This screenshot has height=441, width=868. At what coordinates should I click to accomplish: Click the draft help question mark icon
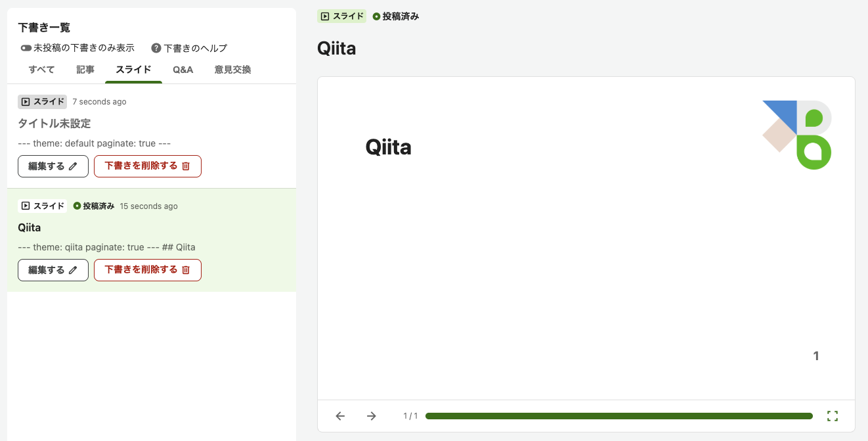(156, 48)
